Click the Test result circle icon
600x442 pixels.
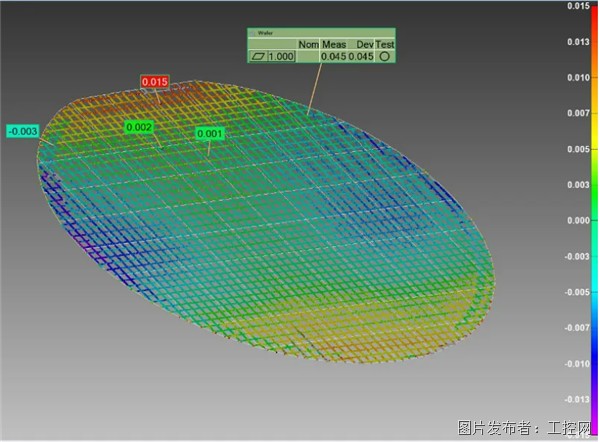385,57
